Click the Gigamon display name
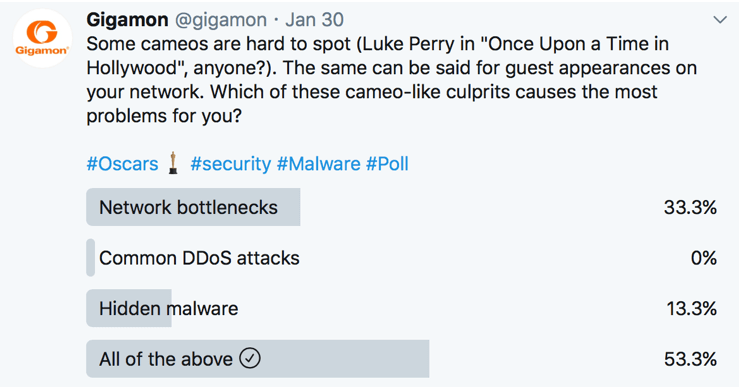 tap(127, 20)
